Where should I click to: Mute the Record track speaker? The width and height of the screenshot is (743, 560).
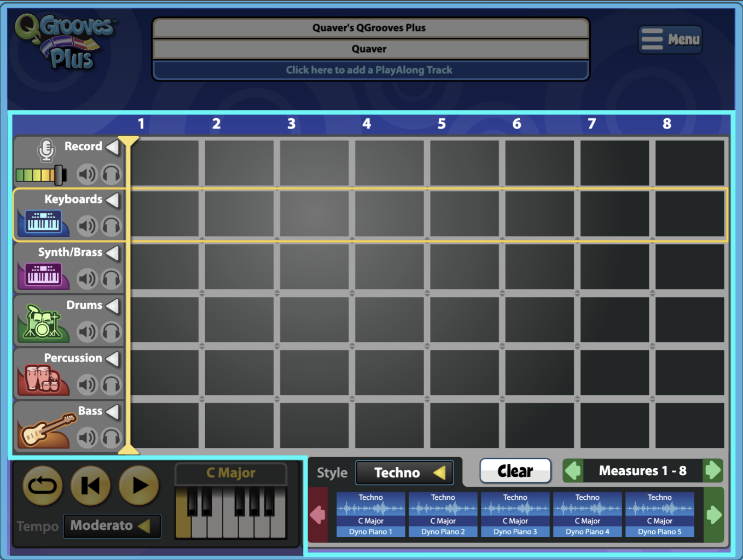point(87,174)
